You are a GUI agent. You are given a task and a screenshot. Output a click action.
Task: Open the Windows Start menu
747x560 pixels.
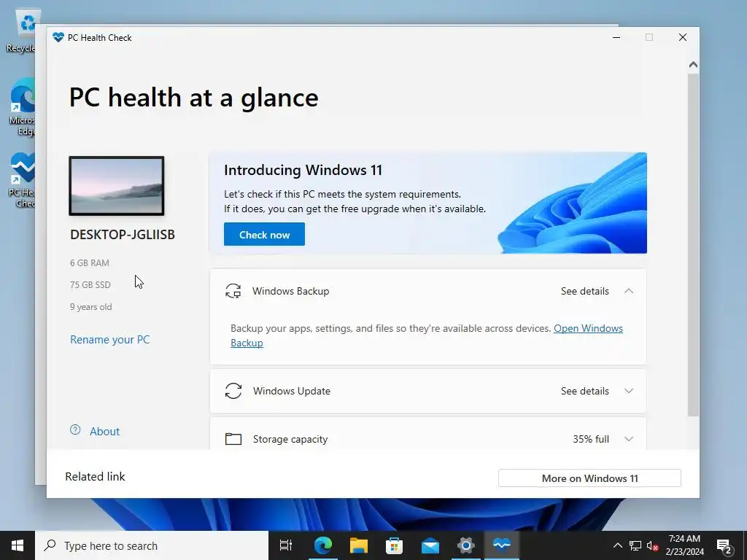tap(18, 545)
